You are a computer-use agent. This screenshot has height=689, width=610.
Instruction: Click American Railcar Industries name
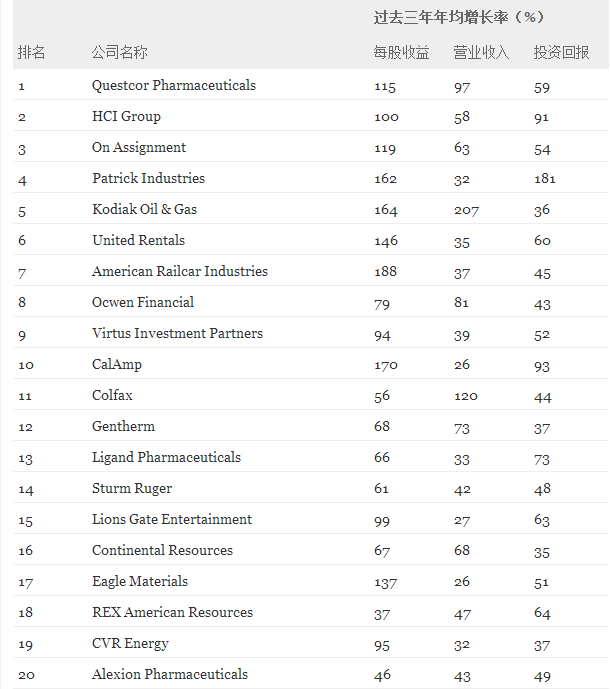(x=180, y=272)
